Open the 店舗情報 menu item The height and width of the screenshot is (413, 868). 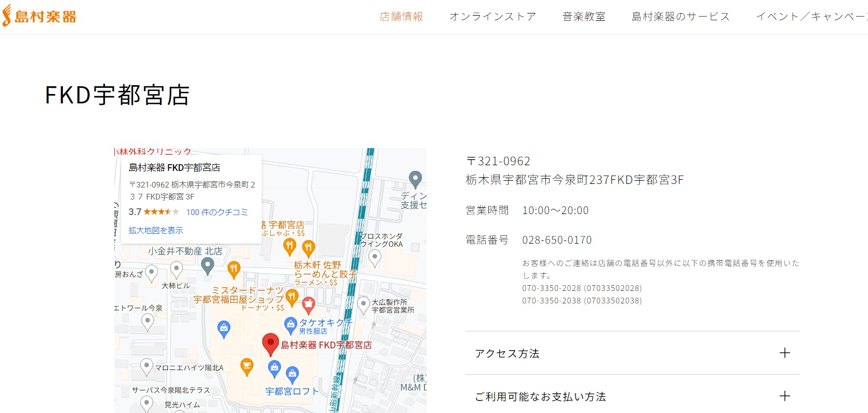tap(402, 17)
